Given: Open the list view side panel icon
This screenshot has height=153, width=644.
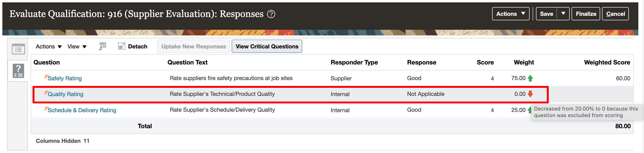Looking at the screenshot, I should [x=18, y=49].
